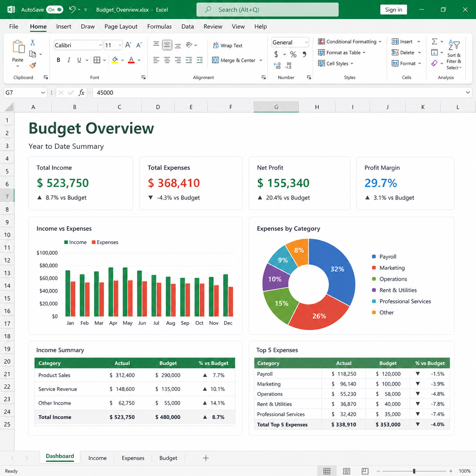Open the General number format dropdown

pyautogui.click(x=306, y=42)
